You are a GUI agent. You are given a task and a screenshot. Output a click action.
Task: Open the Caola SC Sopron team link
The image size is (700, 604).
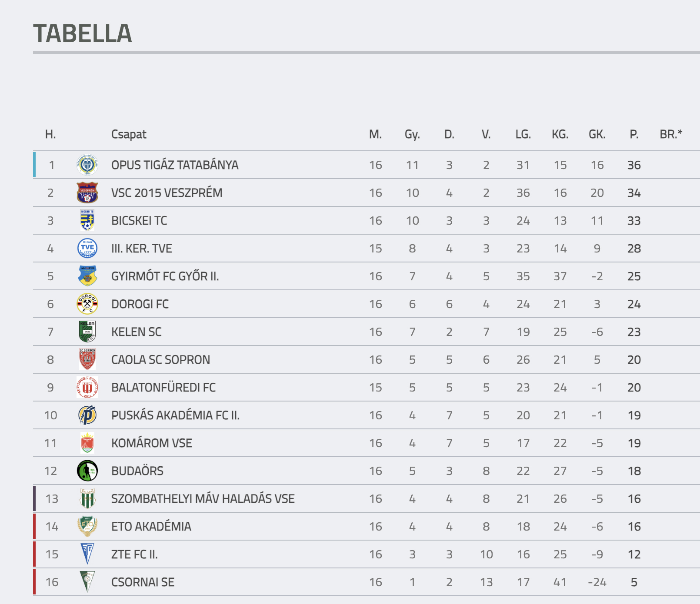(x=160, y=360)
